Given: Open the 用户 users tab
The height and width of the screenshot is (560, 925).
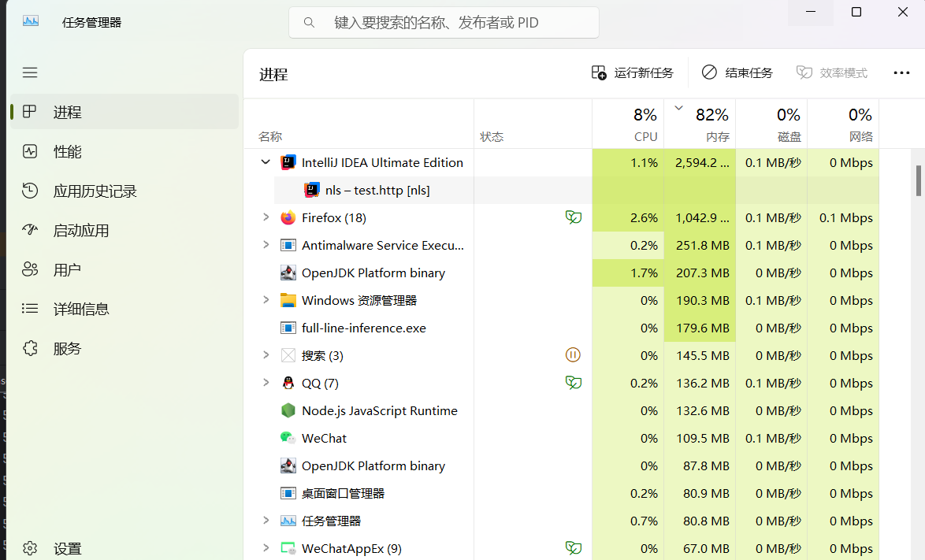Looking at the screenshot, I should point(124,269).
